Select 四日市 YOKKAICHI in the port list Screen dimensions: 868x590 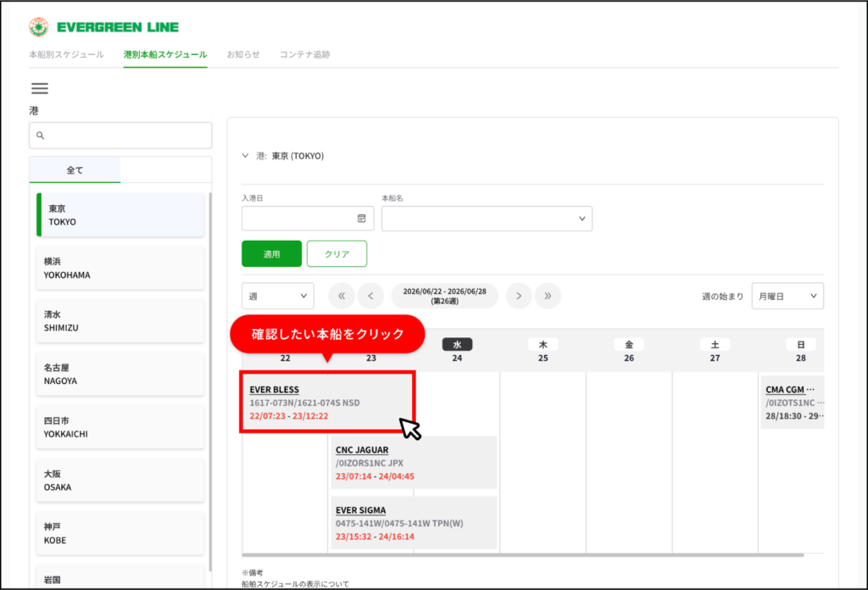click(120, 427)
